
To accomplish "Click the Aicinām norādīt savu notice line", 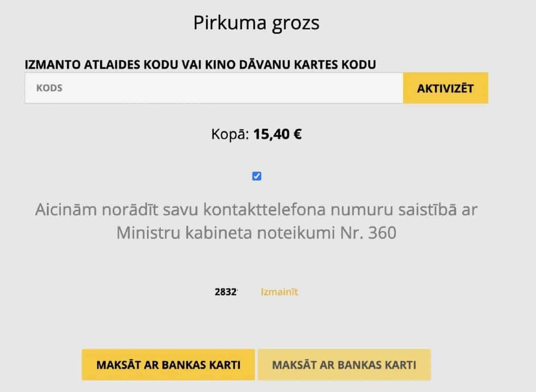I will tap(256, 209).
